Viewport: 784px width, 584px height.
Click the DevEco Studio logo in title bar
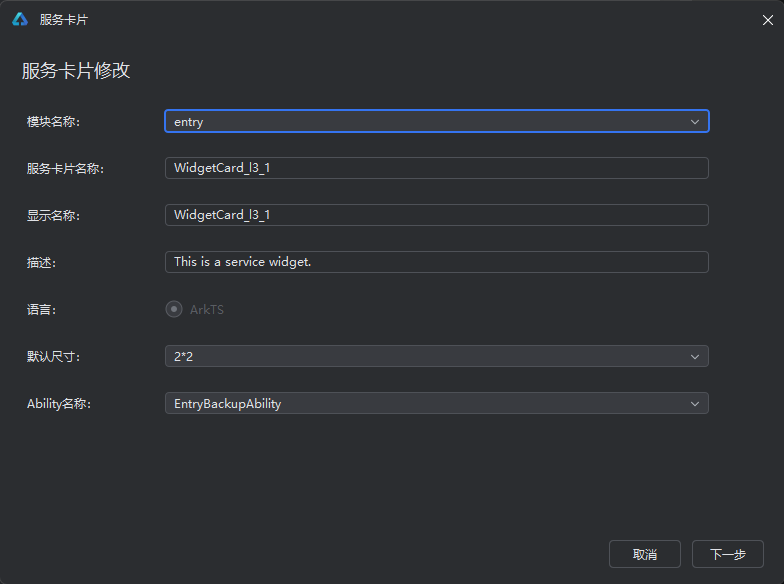coord(20,20)
